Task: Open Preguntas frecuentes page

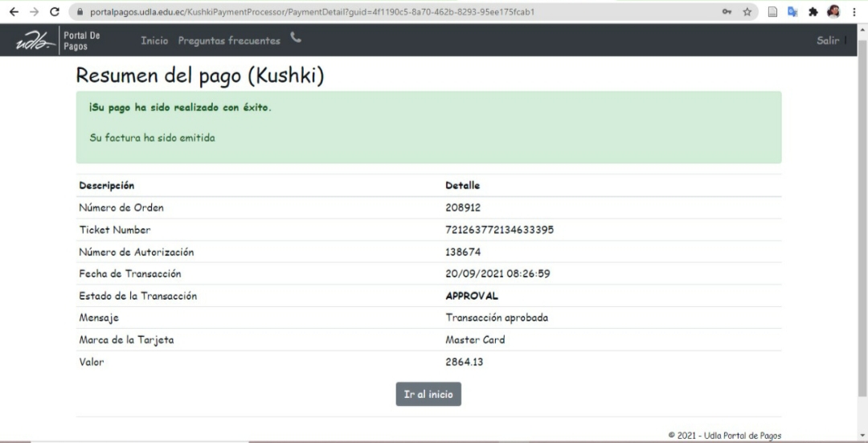Action: tap(229, 41)
